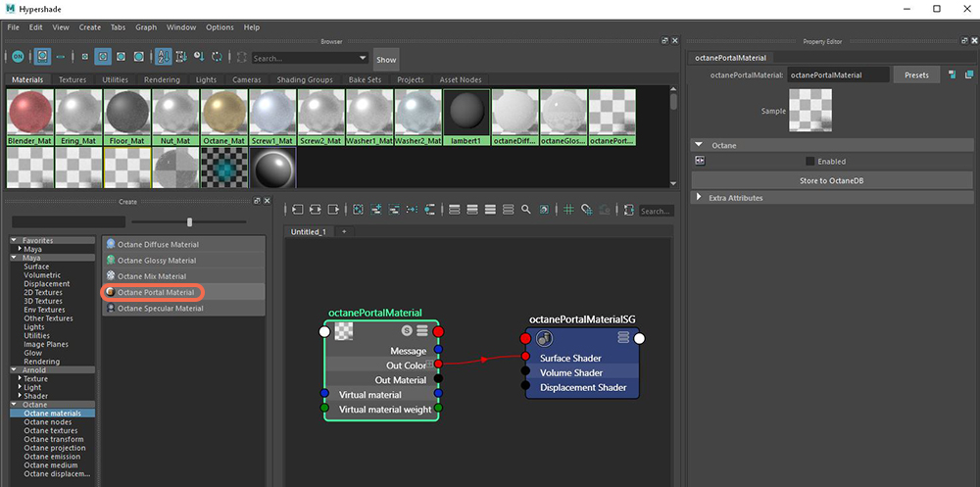Click the grid toggle icon in graph toolbar

(568, 210)
